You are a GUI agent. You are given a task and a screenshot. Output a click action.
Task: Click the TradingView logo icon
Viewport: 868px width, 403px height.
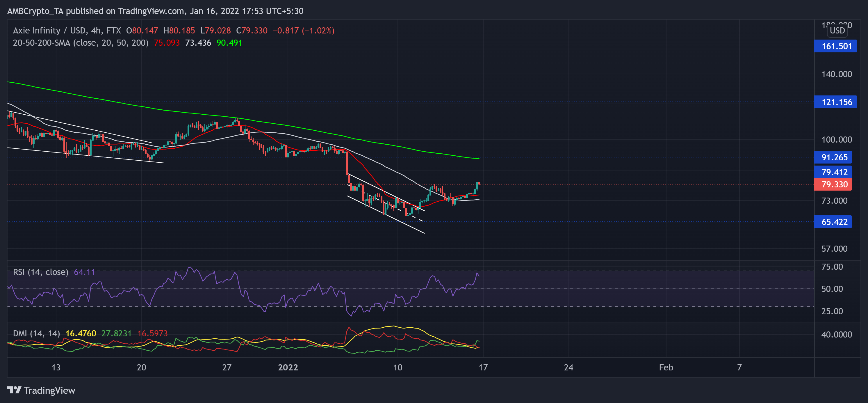14,390
